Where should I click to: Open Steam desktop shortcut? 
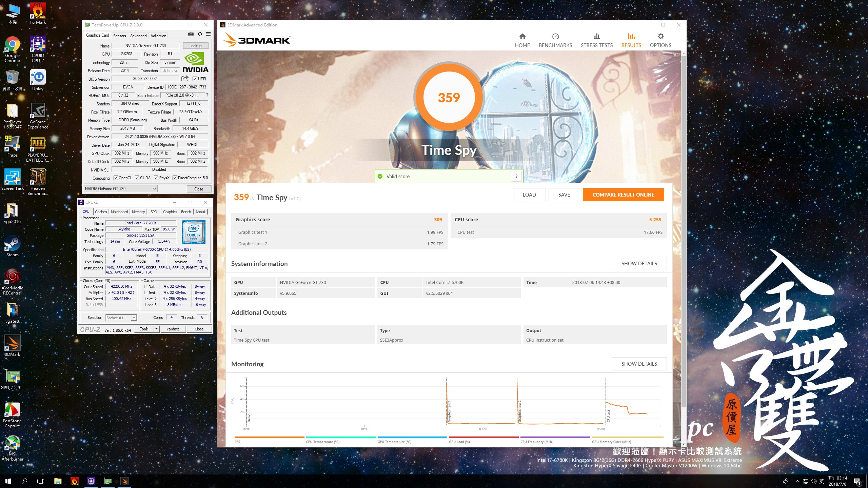coord(12,246)
